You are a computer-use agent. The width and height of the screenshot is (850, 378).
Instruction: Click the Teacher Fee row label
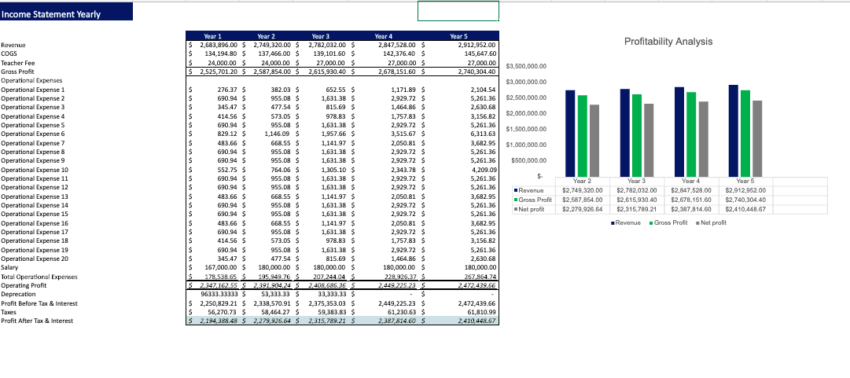click(x=18, y=63)
